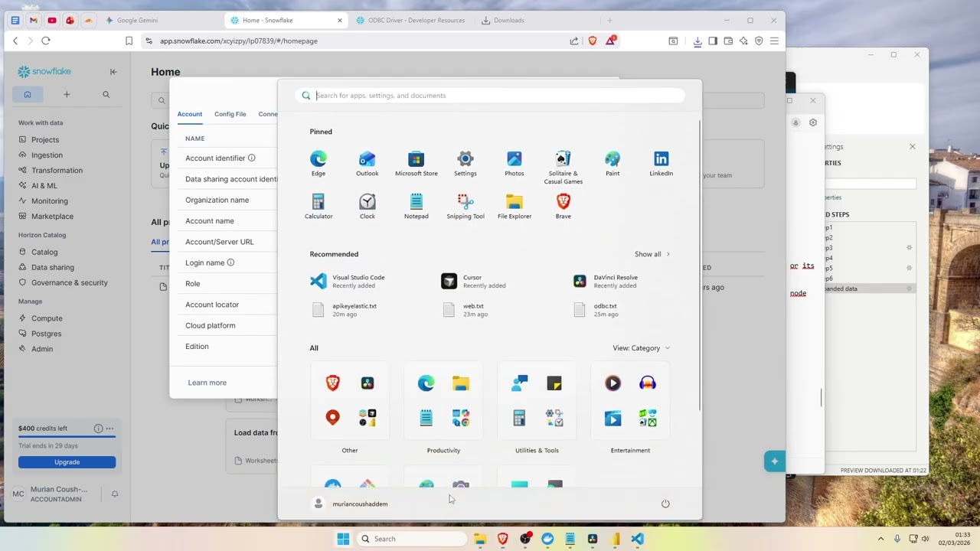
Task: Open the Brave main menu
Action: [774, 41]
